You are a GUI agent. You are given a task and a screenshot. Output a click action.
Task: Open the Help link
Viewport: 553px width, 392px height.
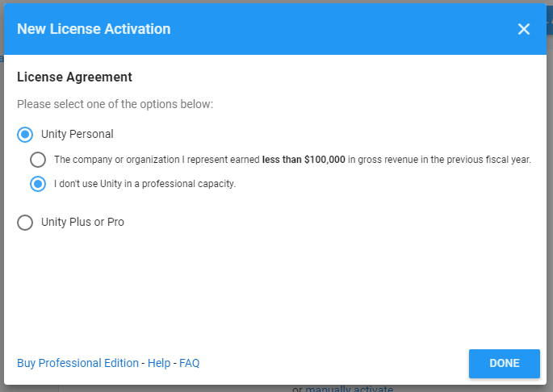[x=159, y=363]
